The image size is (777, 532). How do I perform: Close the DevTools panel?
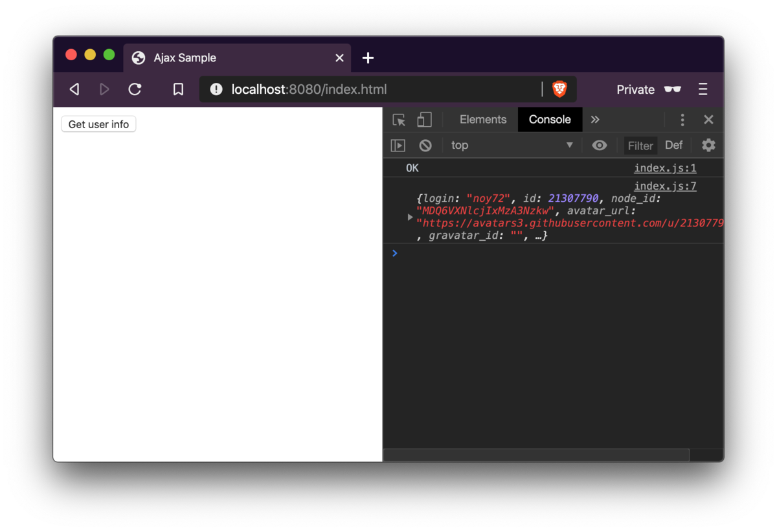pyautogui.click(x=708, y=120)
